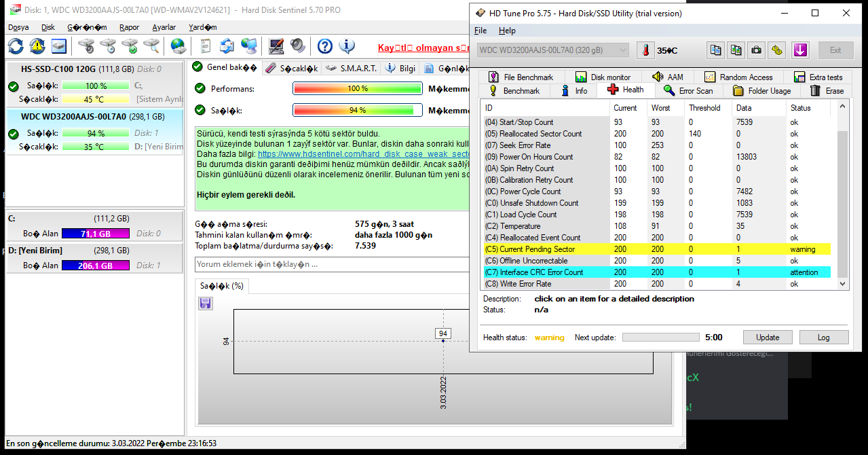Open Dosya menu in Hard Disk Sentinel
This screenshot has height=455, width=868.
[18, 27]
